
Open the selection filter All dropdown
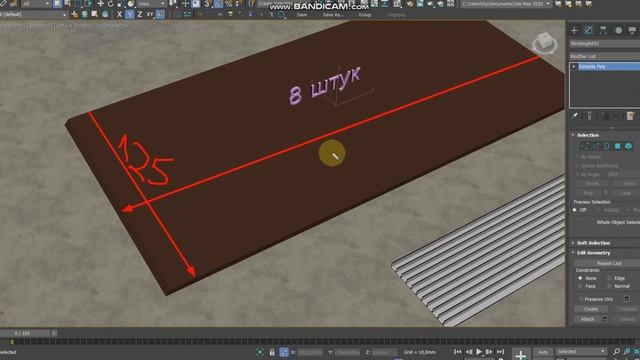(x=36, y=4)
